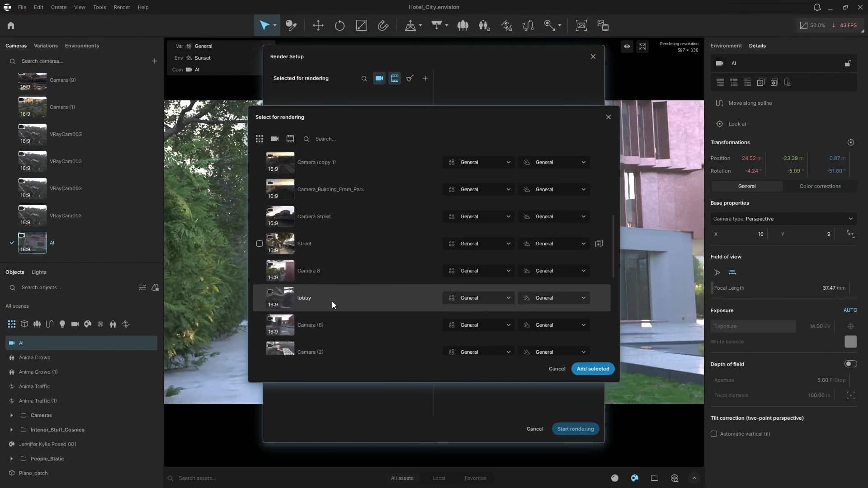The width and height of the screenshot is (868, 488).
Task: Open Color corrections tab
Action: [820, 186]
